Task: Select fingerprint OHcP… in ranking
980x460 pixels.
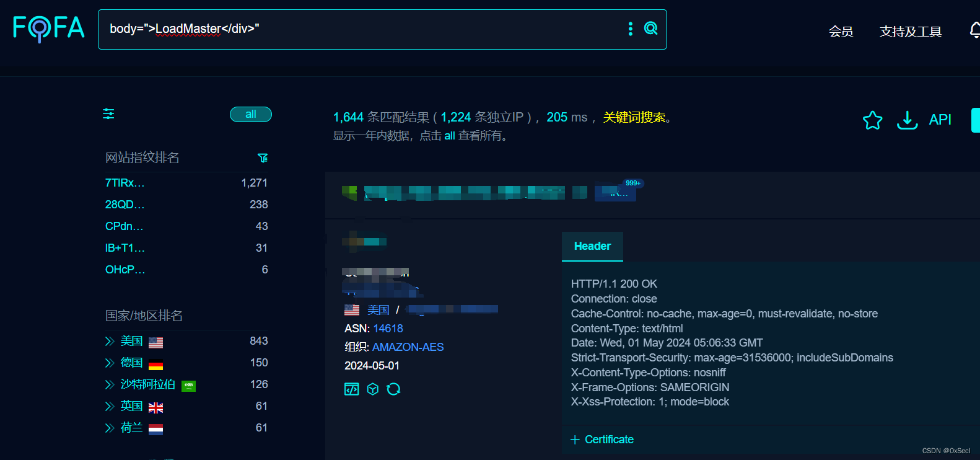Action: [125, 270]
